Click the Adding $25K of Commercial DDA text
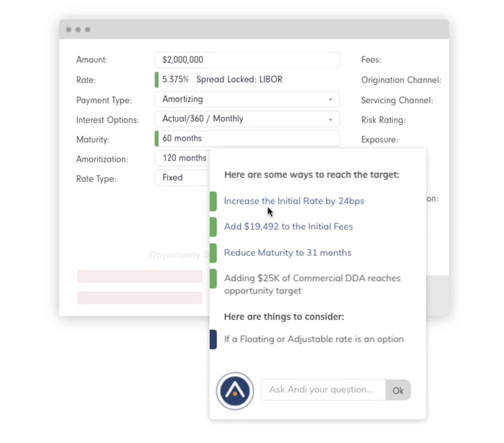The width and height of the screenshot is (504, 443). pyautogui.click(x=312, y=284)
